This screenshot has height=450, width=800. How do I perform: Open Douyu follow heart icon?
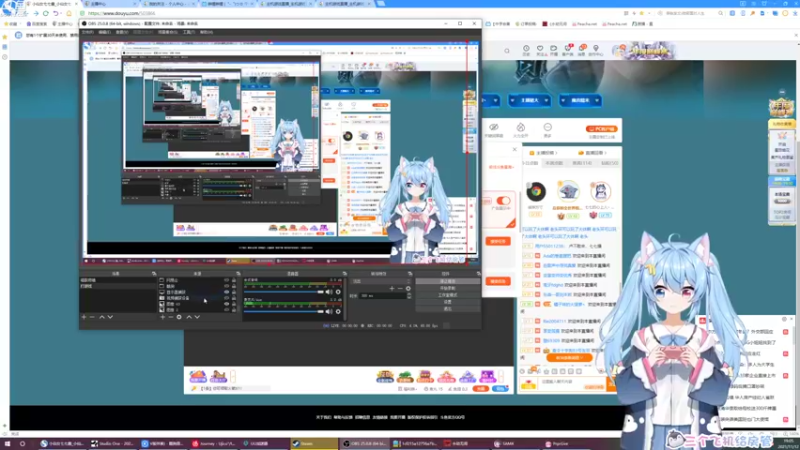540,50
